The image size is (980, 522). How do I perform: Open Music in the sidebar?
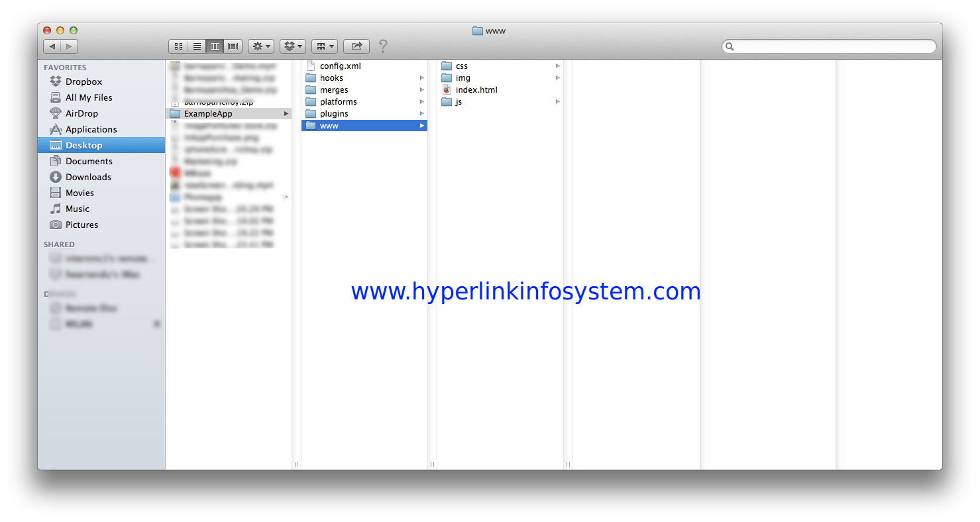tap(101, 209)
